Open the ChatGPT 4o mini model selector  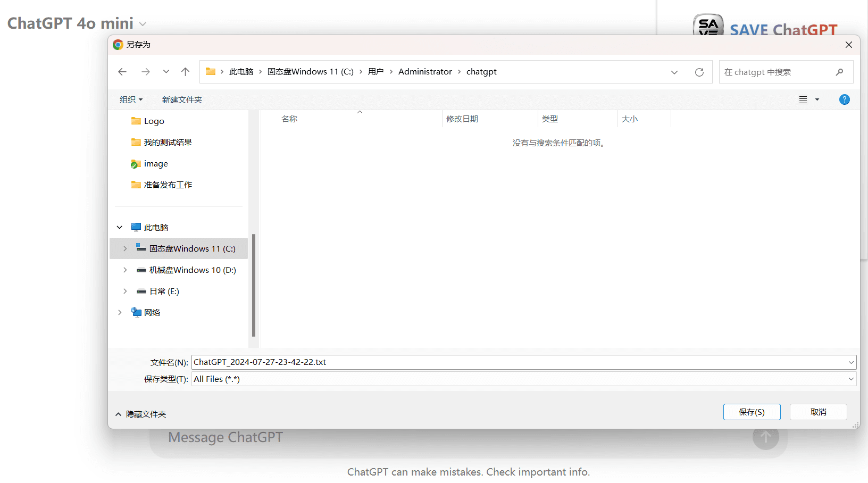pyautogui.click(x=77, y=23)
